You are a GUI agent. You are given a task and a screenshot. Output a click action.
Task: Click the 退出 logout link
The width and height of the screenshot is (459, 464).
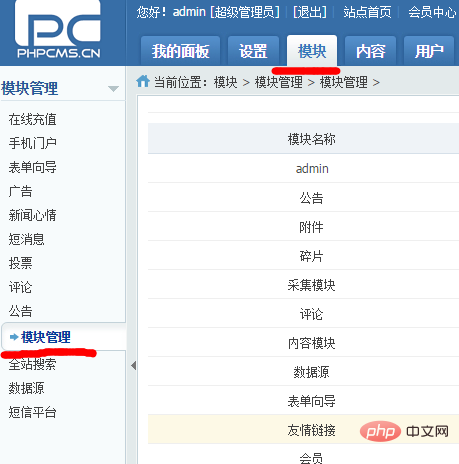point(310,12)
